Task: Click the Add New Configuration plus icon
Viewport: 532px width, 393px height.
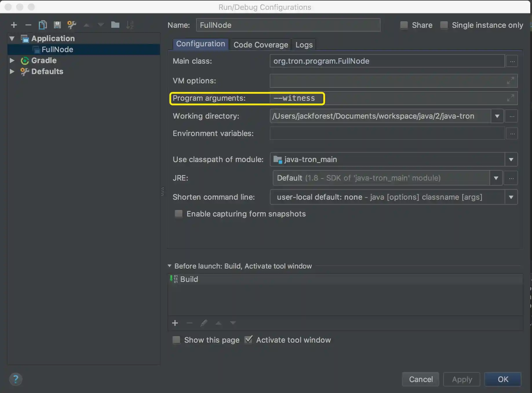Action: [14, 25]
